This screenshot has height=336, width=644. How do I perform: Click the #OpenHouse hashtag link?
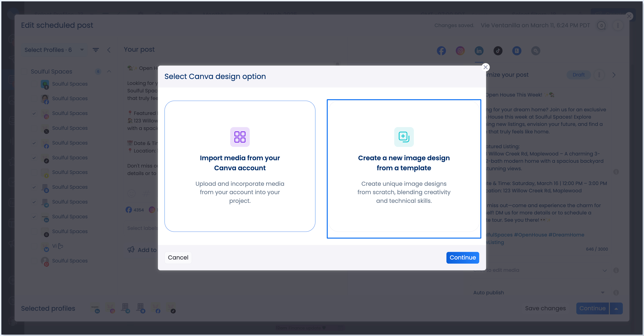point(530,235)
